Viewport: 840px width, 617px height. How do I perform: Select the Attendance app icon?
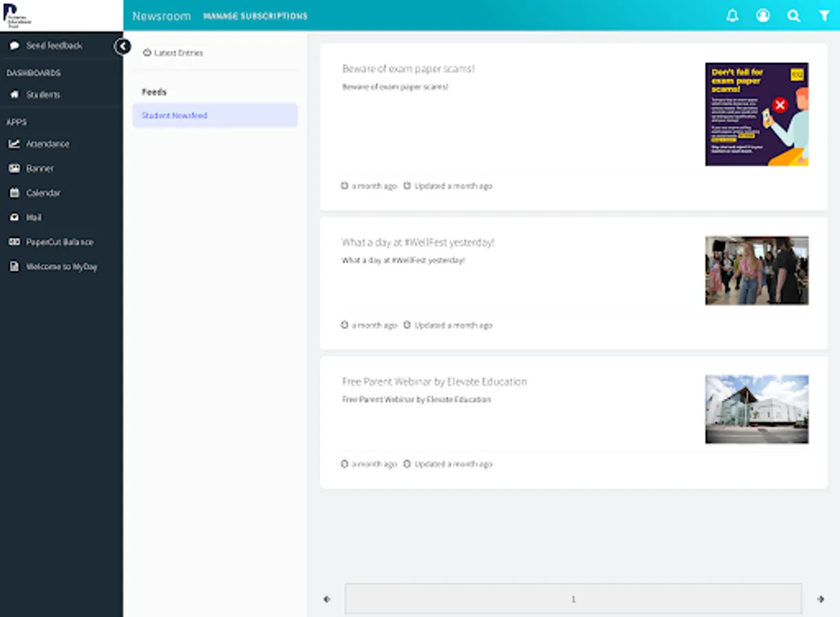tap(48, 143)
